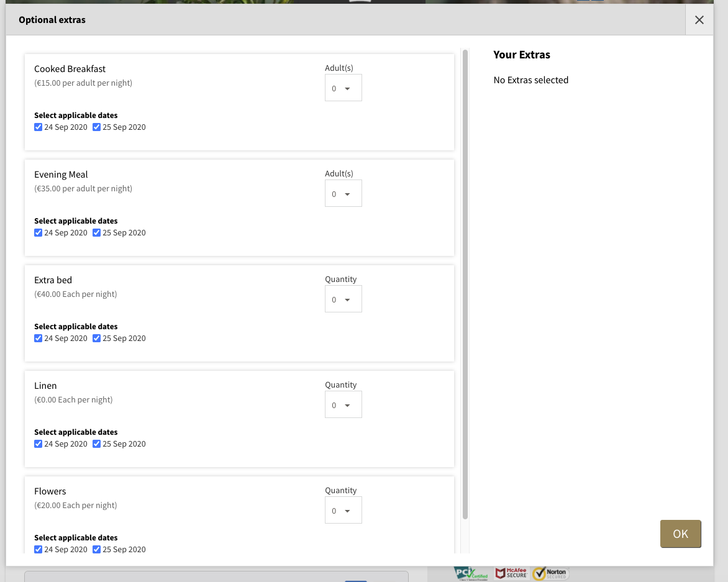
Task: Click '(€0.00 Each per night)' price text
Action: [73, 399]
